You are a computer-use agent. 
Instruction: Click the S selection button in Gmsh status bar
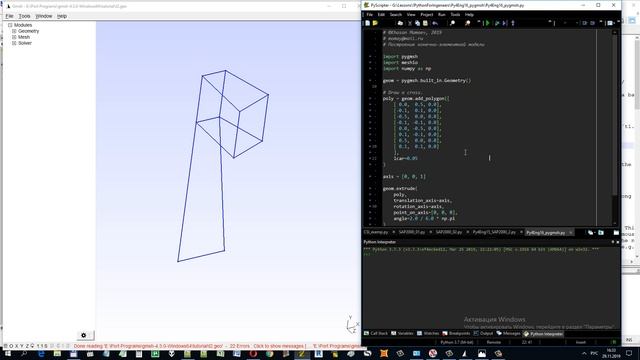click(x=46, y=346)
